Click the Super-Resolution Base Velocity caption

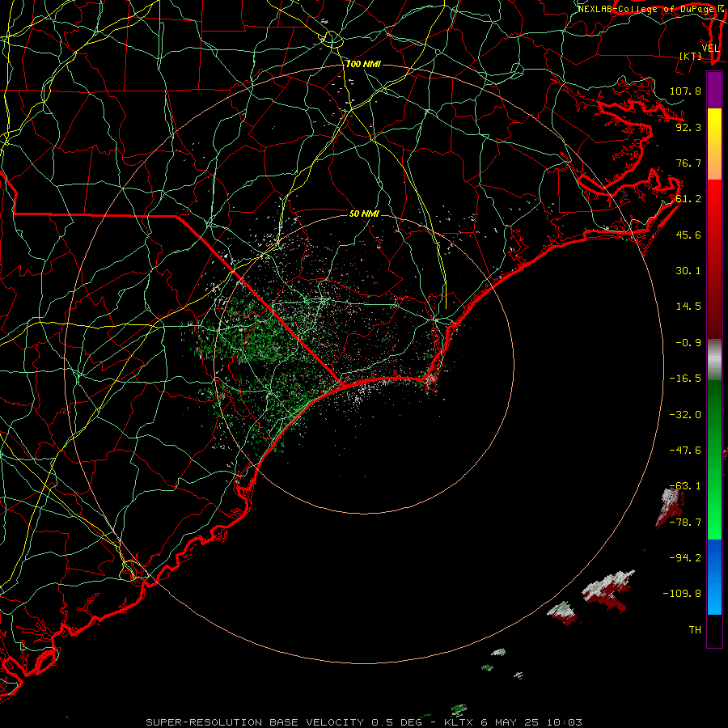coord(363,722)
